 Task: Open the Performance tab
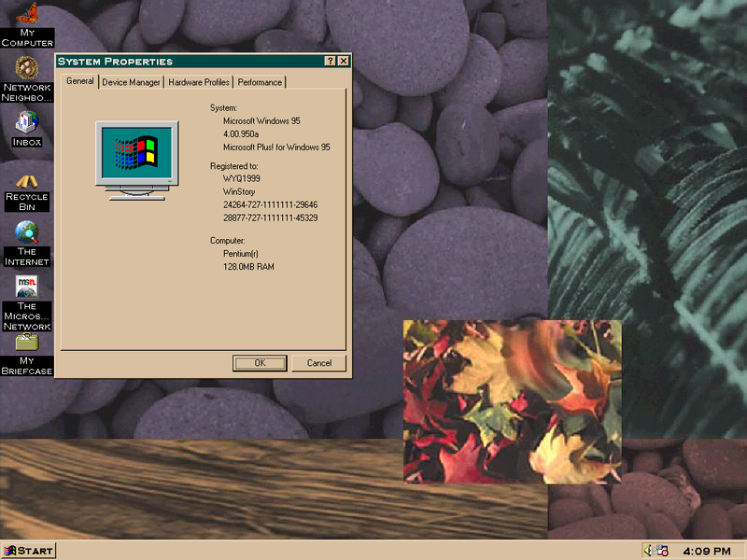(x=260, y=82)
